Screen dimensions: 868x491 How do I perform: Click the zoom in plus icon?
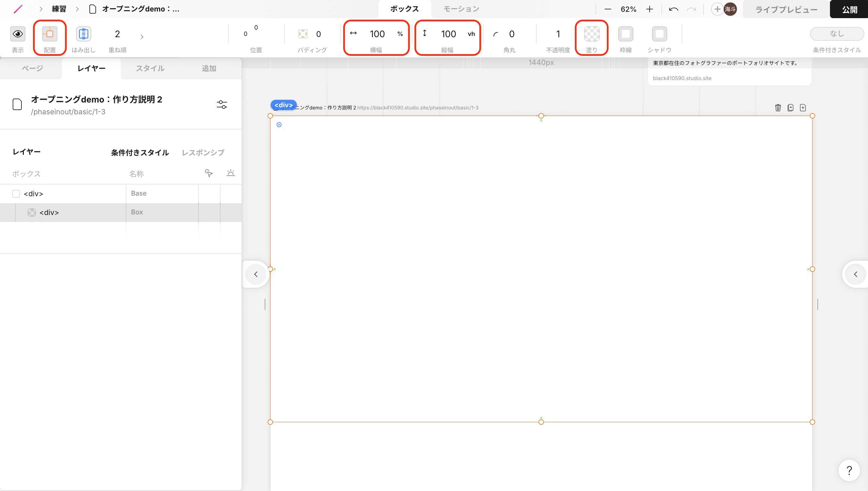click(649, 9)
